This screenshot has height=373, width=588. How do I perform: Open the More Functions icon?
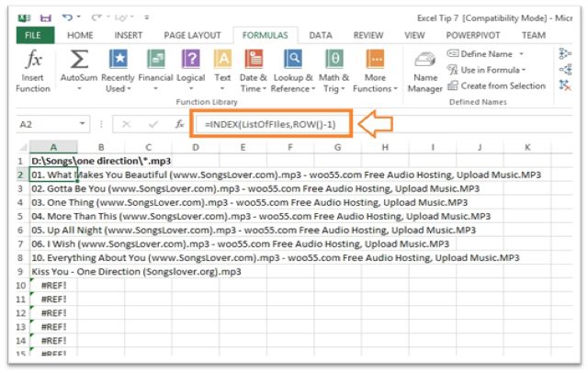point(375,59)
